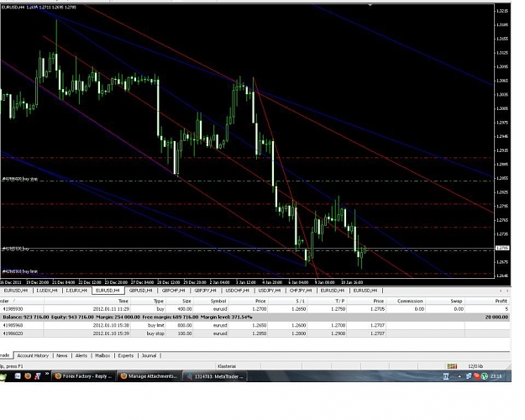Click the red tray icon
Image resolution: width=525 pixels, height=420 pixels.
point(477,376)
